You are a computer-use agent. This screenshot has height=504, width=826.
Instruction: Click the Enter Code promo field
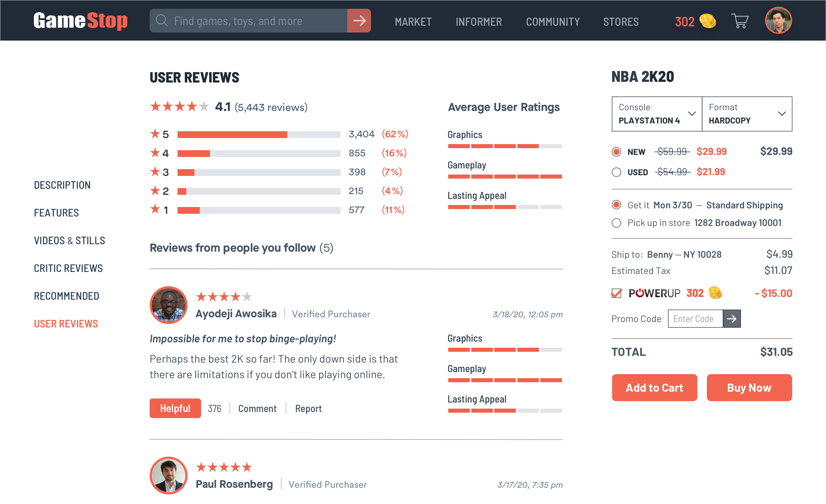(x=695, y=319)
